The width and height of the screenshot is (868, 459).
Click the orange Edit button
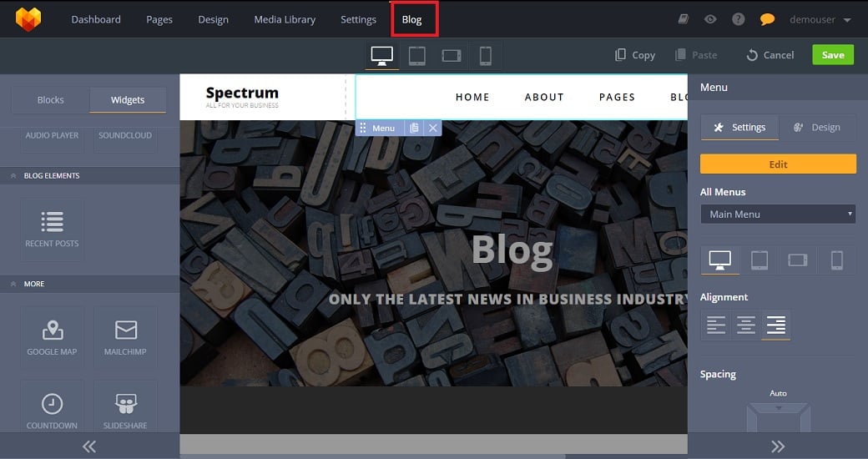(778, 164)
